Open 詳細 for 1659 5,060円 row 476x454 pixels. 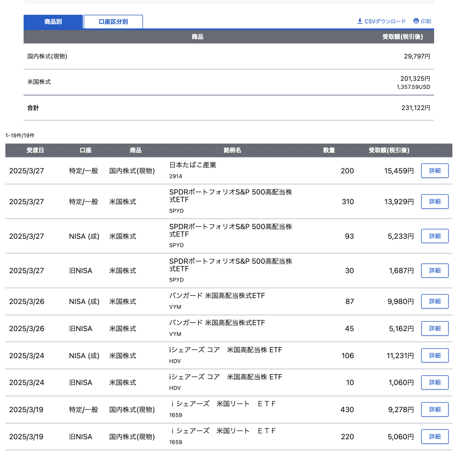coord(435,437)
